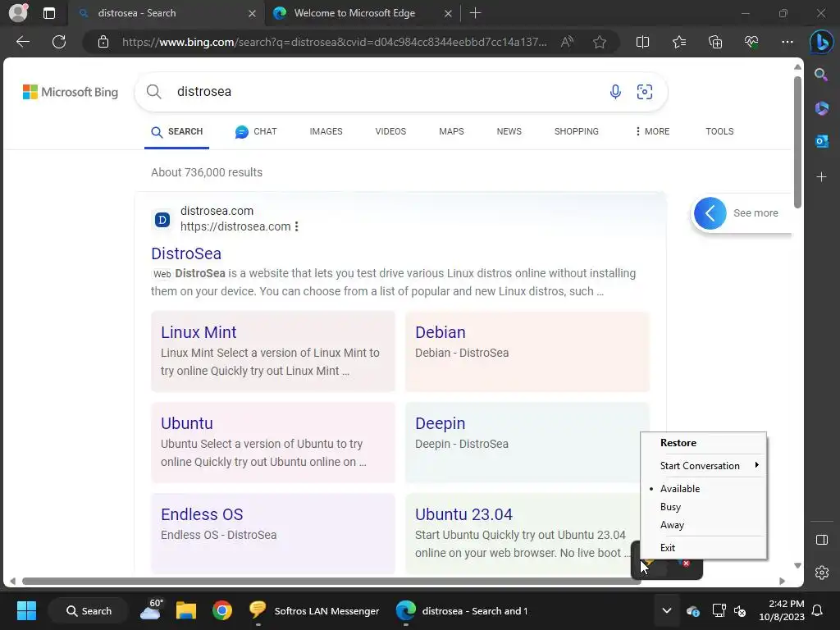
Task: Open a new browser tab
Action: pos(475,13)
